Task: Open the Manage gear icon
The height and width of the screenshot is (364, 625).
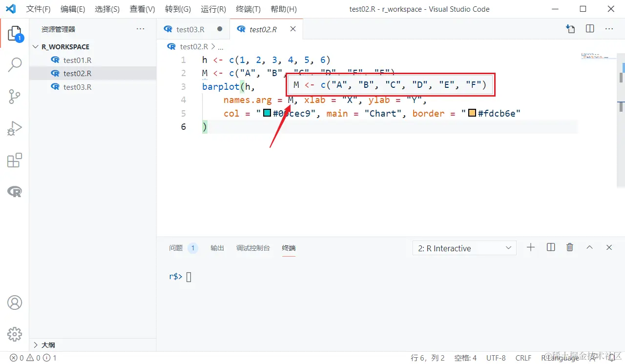Action: [15, 334]
